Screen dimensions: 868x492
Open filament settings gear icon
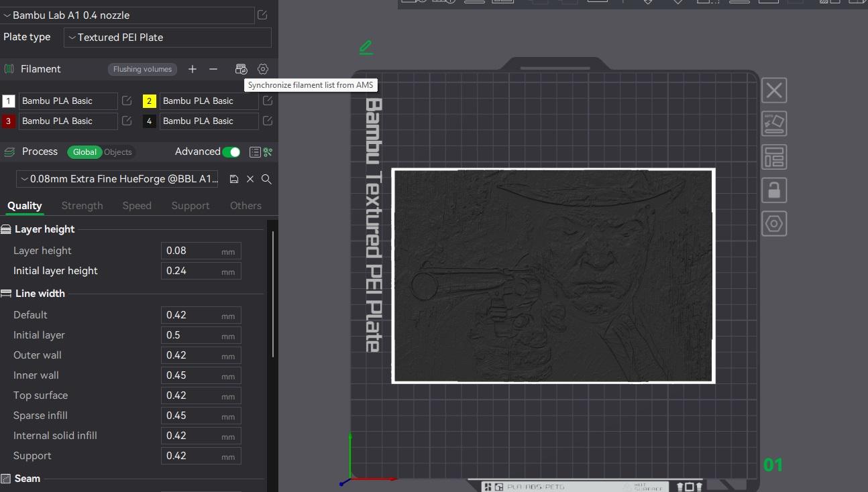(263, 69)
